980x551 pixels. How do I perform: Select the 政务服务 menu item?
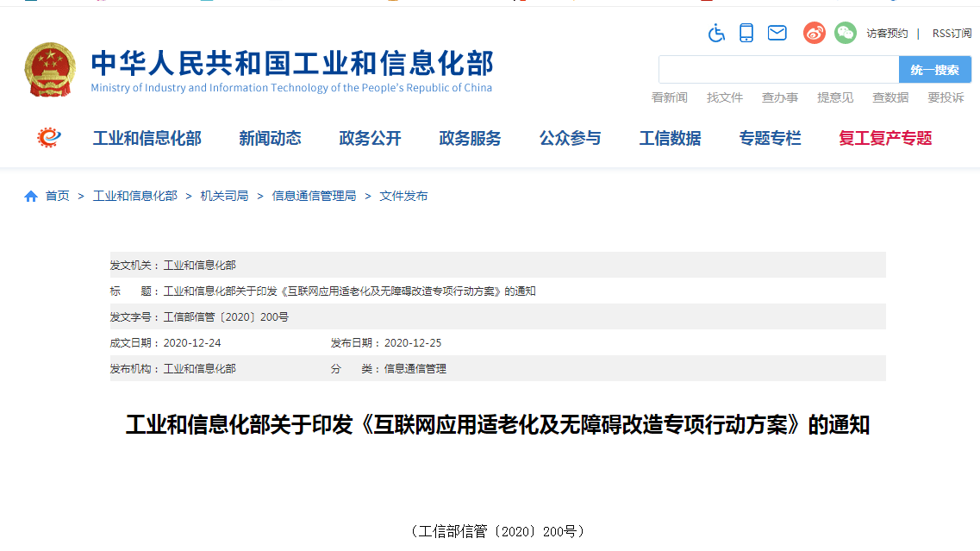pos(469,137)
